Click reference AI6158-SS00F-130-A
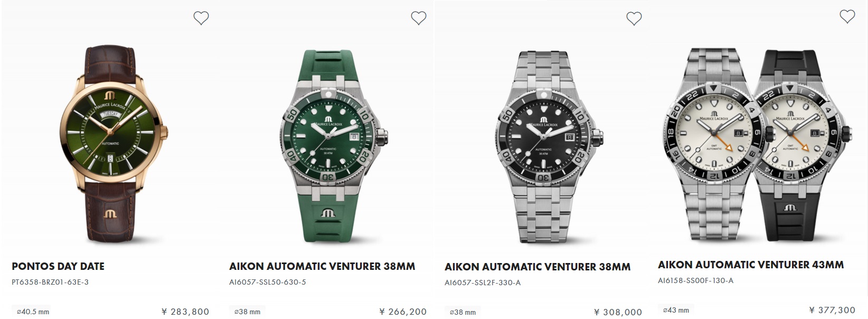 point(695,280)
